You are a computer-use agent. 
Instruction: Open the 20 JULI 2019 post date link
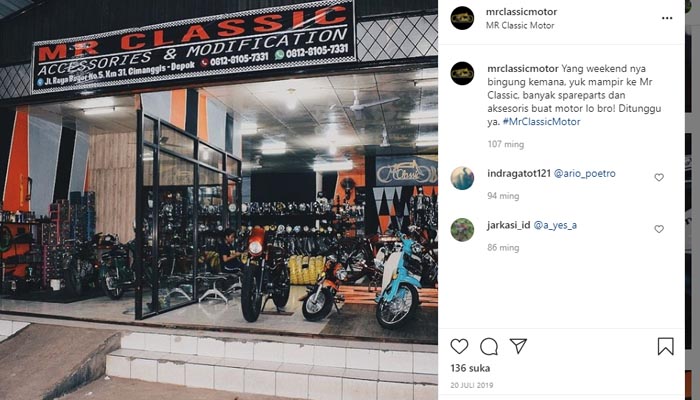(x=472, y=385)
